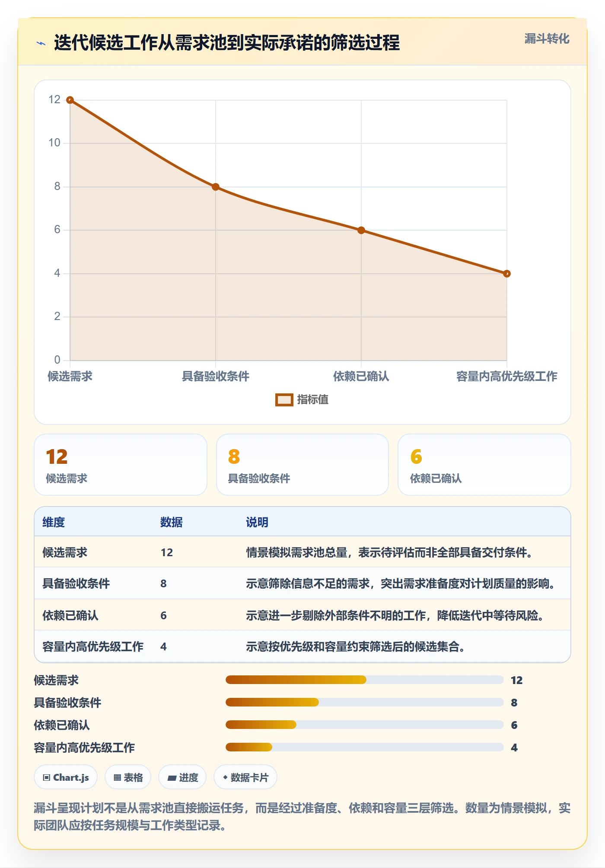The width and height of the screenshot is (605, 868).
Task: Select the 依赖已确认 progress bar showing 6
Action: 364,725
